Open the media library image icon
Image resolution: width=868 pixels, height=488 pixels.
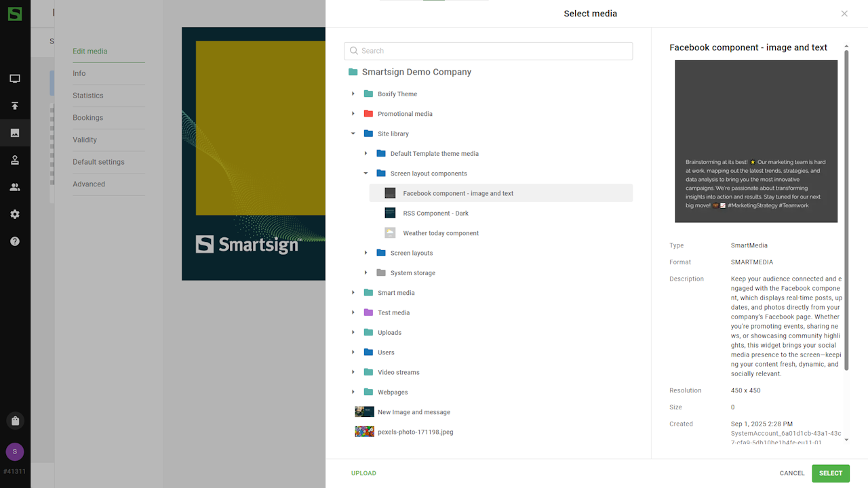pyautogui.click(x=15, y=133)
